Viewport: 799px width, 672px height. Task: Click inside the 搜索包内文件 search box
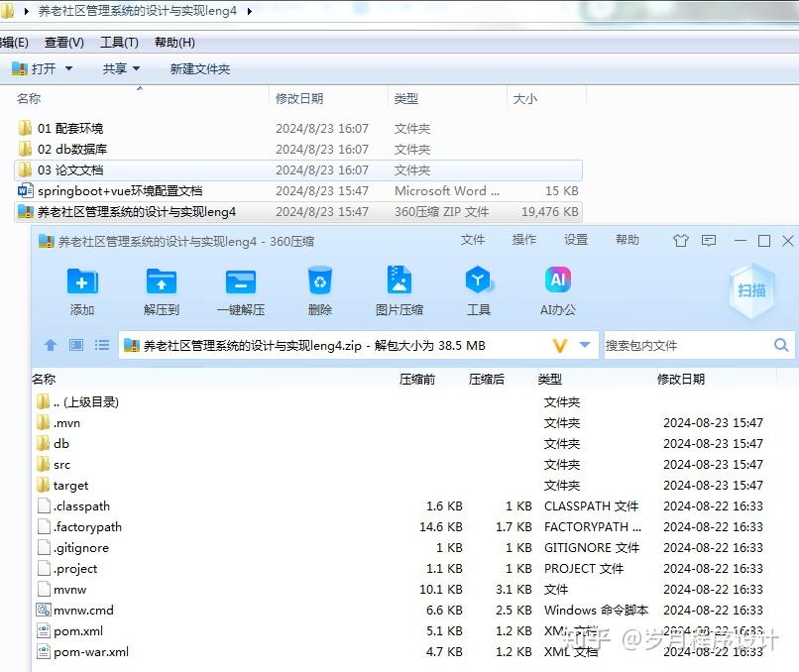click(684, 346)
